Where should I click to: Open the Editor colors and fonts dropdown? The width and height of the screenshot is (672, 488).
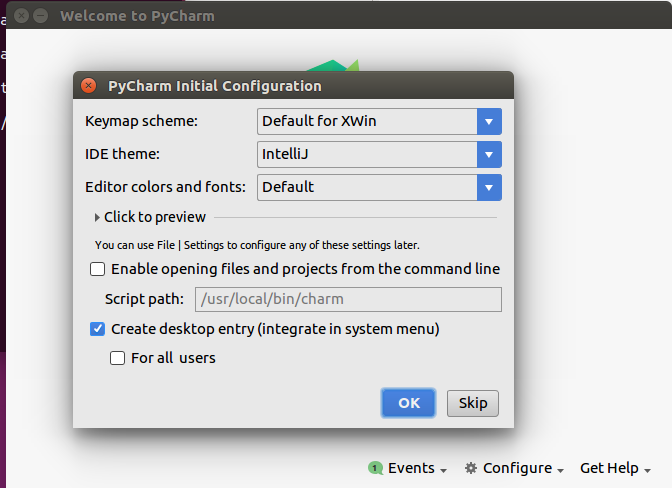tap(379, 187)
